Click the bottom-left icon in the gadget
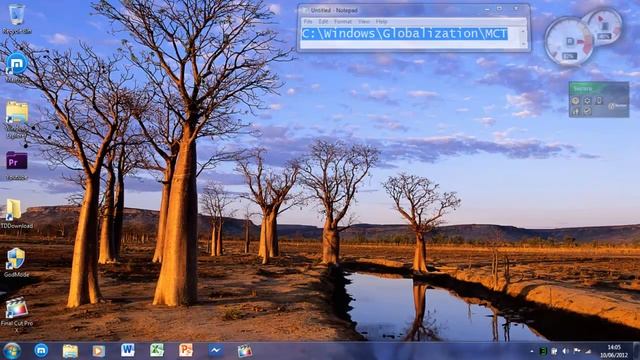This screenshot has height=360, width=640. [x=576, y=111]
